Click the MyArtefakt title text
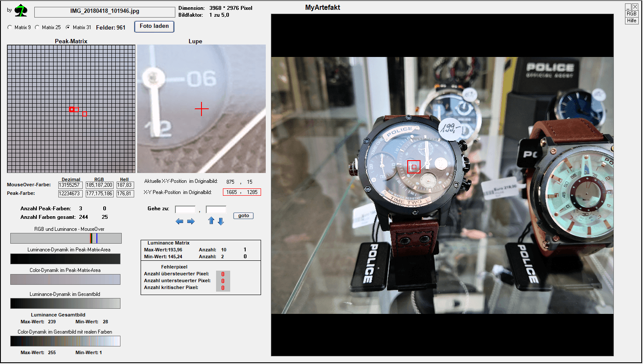643x364 pixels. (322, 7)
